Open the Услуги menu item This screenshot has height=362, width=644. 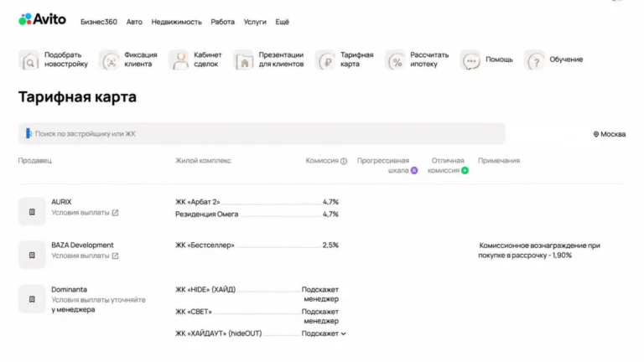pyautogui.click(x=255, y=22)
